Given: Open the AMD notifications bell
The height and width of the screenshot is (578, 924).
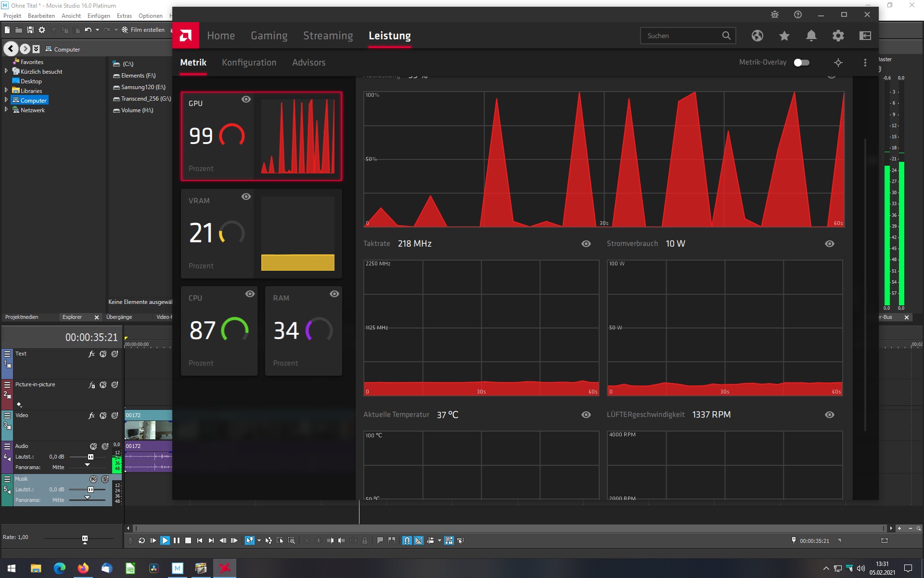Looking at the screenshot, I should [x=811, y=36].
